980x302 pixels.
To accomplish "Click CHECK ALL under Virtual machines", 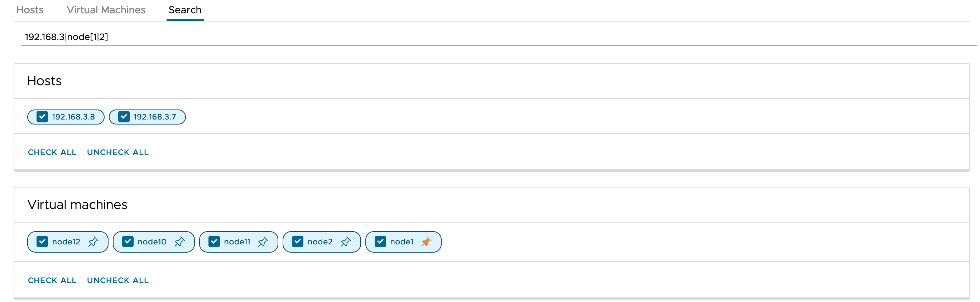I will tap(52, 280).
